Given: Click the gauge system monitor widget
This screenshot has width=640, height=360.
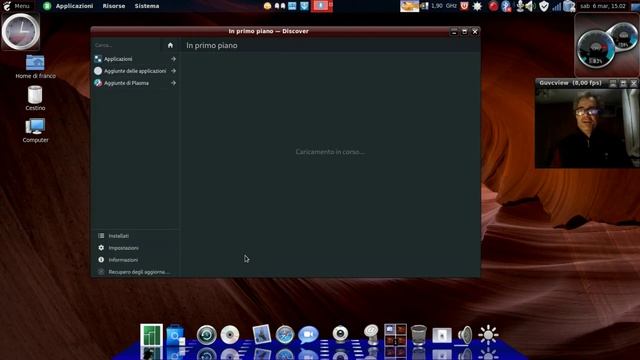Looking at the screenshot, I should [x=606, y=45].
